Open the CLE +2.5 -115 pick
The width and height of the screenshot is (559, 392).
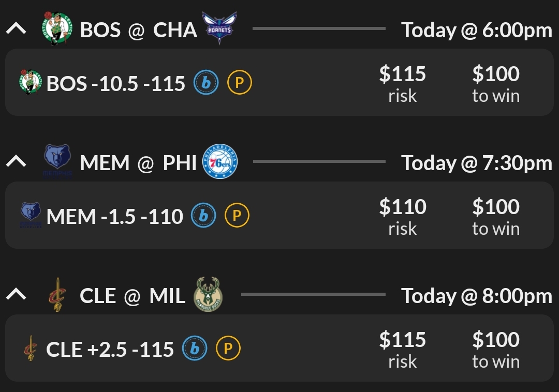(110, 350)
